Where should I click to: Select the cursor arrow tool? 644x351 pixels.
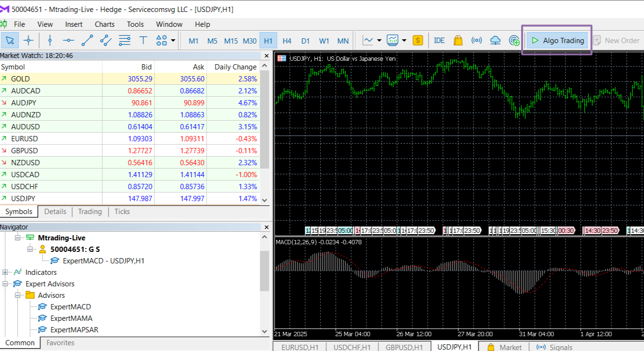pyautogui.click(x=10, y=40)
